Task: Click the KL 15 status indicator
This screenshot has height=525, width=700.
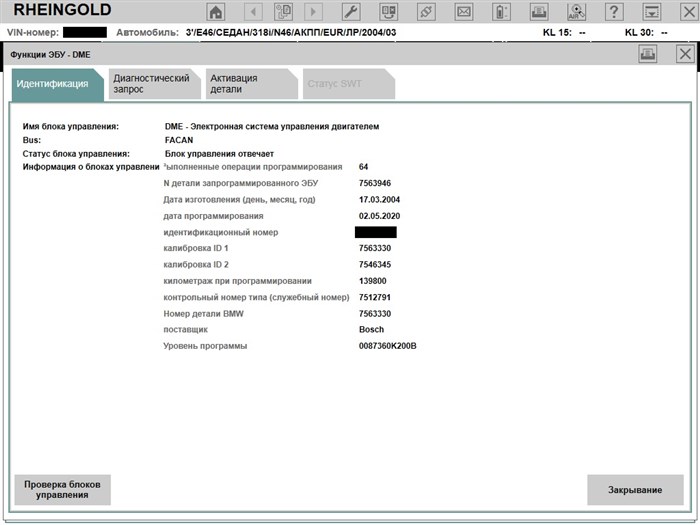Action: [x=564, y=33]
